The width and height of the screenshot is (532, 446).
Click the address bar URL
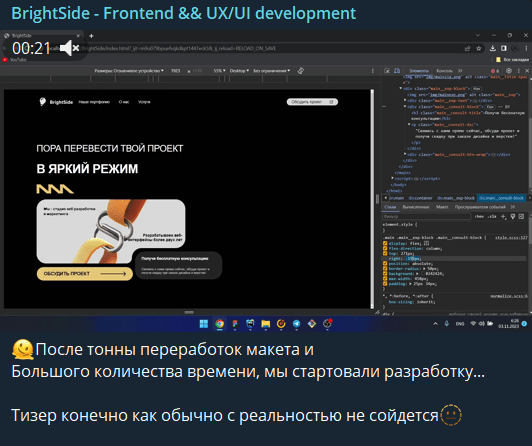pyautogui.click(x=179, y=49)
